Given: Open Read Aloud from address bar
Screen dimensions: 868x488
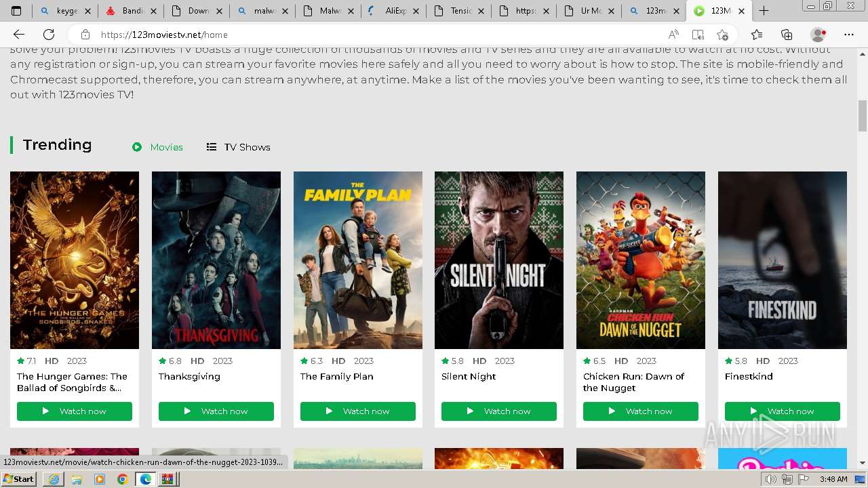Looking at the screenshot, I should 673,35.
